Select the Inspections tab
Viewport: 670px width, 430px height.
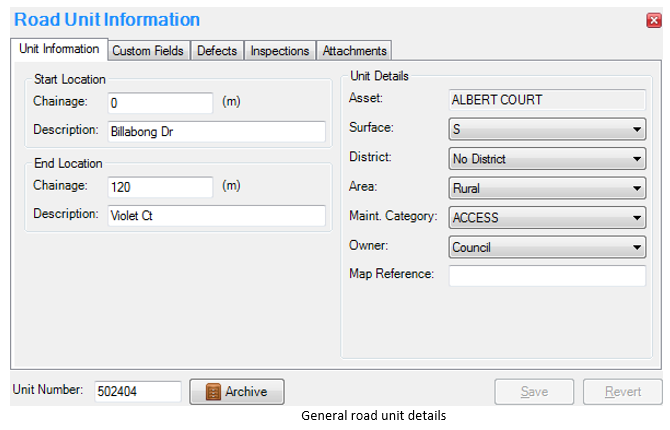pyautogui.click(x=280, y=50)
